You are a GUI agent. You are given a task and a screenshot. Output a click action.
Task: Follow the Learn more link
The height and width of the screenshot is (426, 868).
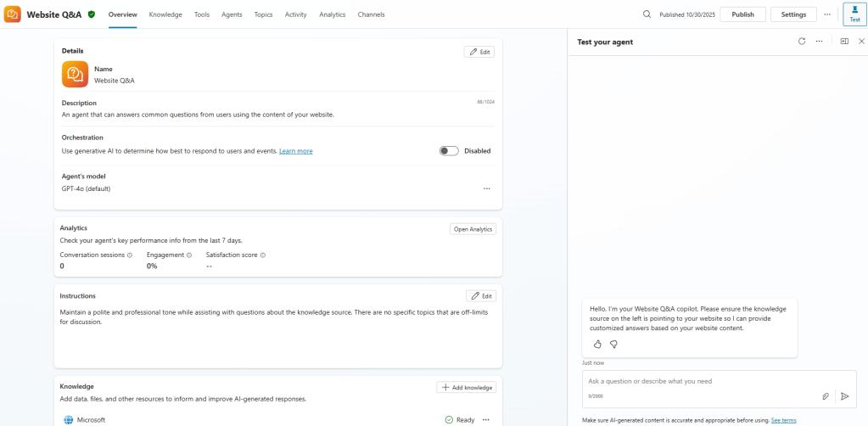(x=295, y=151)
